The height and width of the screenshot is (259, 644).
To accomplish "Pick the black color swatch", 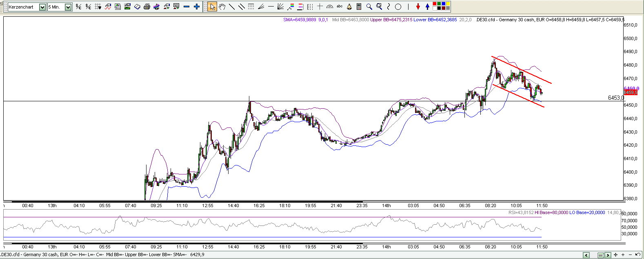I will coord(439,8).
